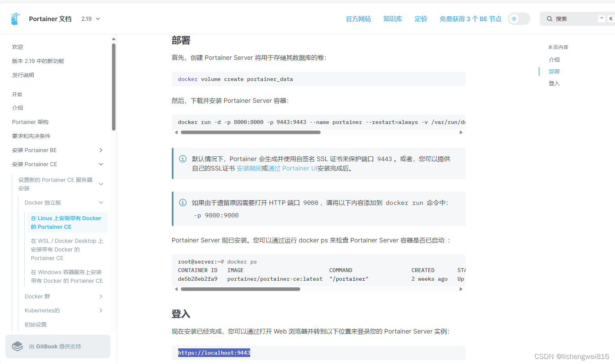Expand 安装 Portainer BE chevron

101,150
